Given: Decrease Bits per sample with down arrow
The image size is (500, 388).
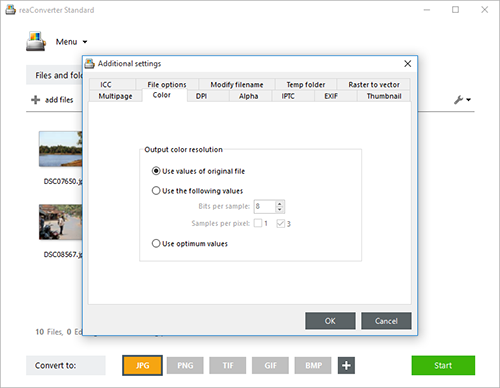Looking at the screenshot, I should click(280, 210).
